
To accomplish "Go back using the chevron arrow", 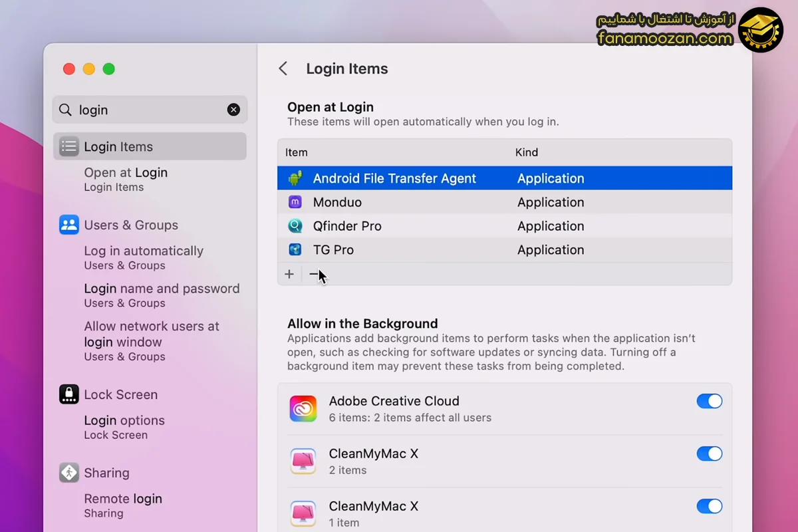I will [283, 68].
